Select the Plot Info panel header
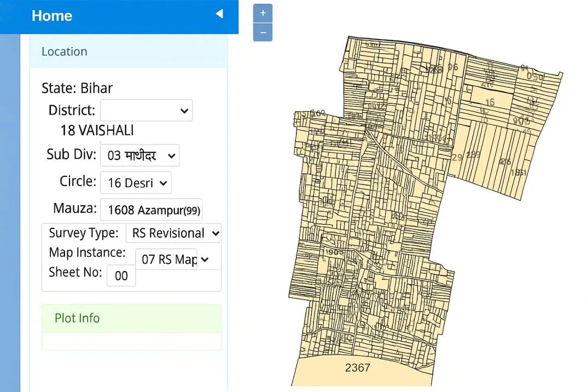Screen dimensions: 588x392 [x=131, y=319]
